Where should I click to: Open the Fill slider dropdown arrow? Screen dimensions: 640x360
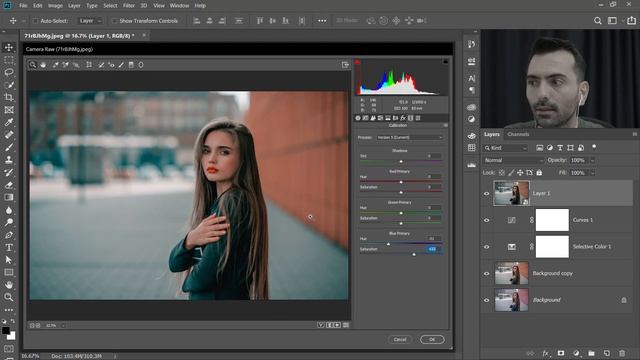593,173
